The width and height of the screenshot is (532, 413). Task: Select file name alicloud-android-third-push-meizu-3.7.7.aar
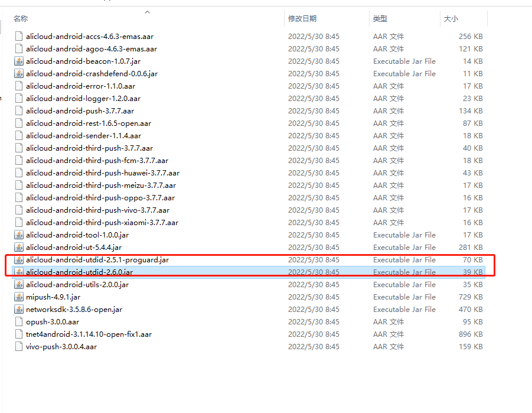101,185
